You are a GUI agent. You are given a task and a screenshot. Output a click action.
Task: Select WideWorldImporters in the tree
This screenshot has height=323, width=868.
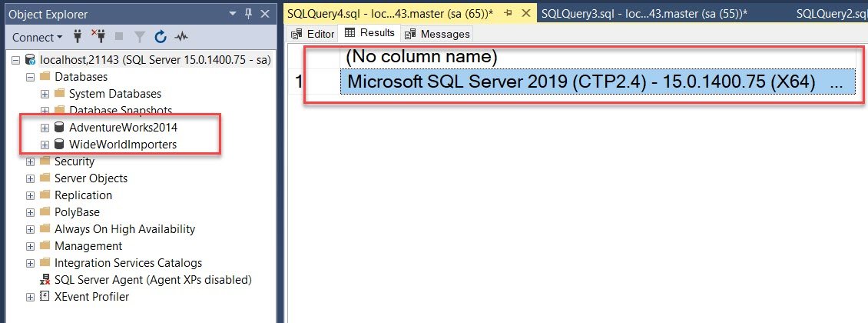pos(123,145)
